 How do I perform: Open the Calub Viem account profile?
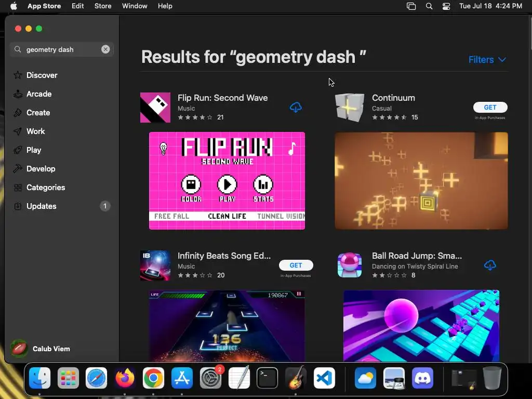41,349
